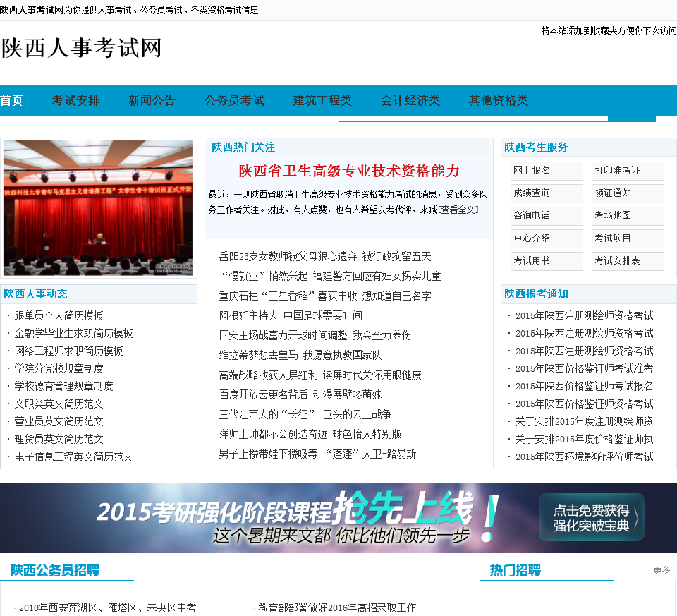Click 电子信息工程英文简历范文
677x616 pixels.
(73, 457)
